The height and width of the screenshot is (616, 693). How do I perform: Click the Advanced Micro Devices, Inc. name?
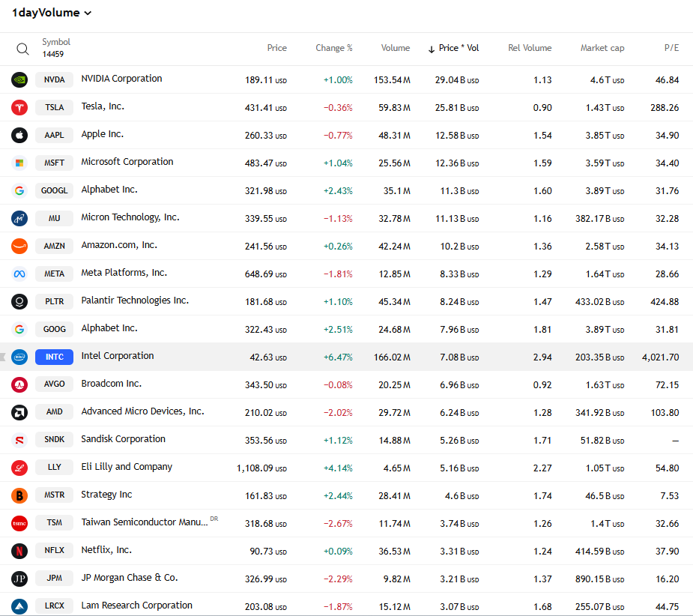[143, 411]
